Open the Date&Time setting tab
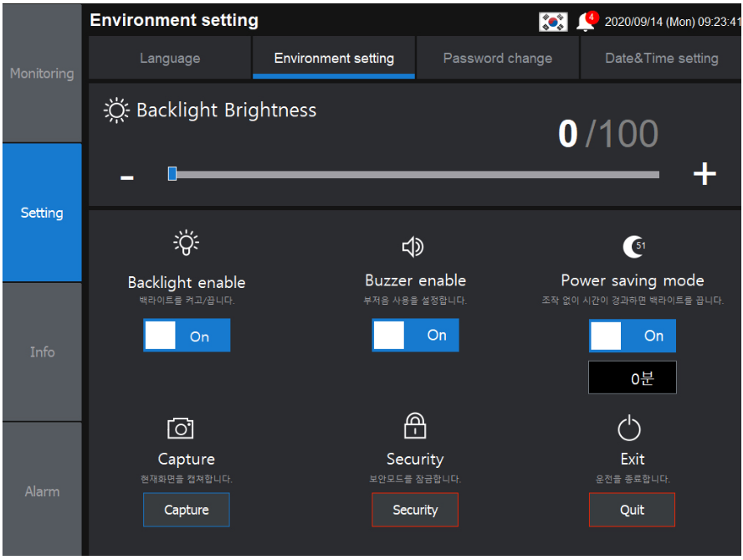Image resolution: width=743 pixels, height=560 pixels. point(661,59)
